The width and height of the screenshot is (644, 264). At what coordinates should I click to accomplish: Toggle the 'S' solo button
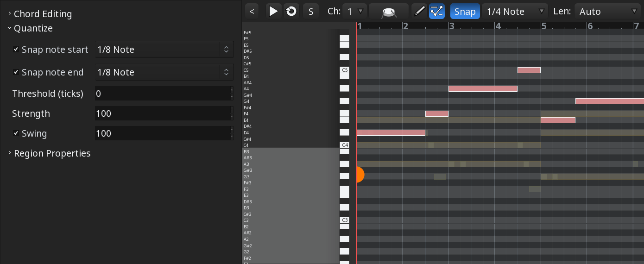[x=311, y=11]
